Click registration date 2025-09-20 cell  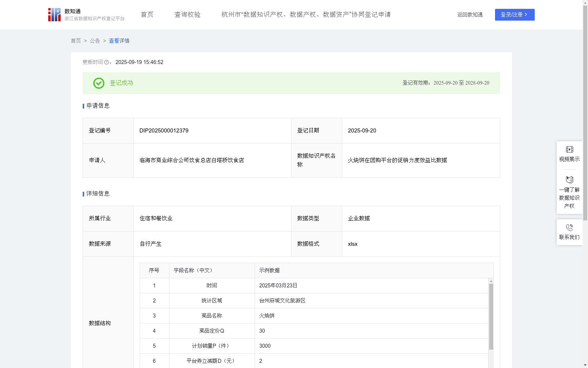(421, 131)
